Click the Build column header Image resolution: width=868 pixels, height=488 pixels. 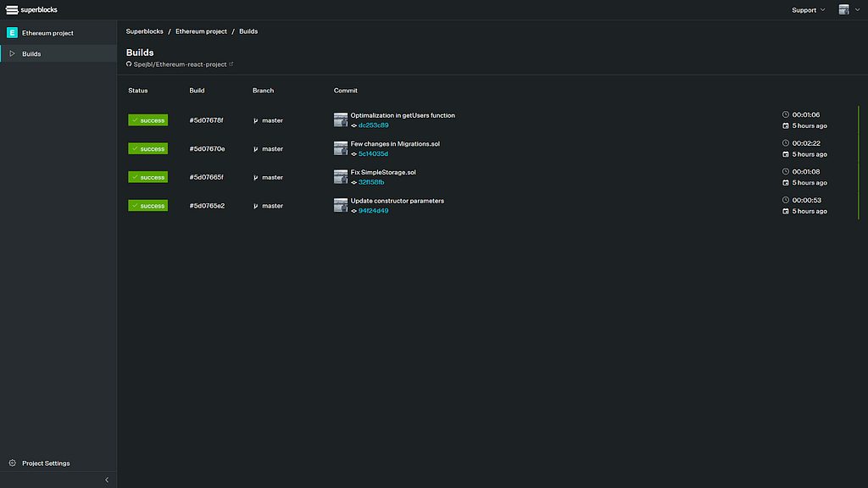click(197, 90)
